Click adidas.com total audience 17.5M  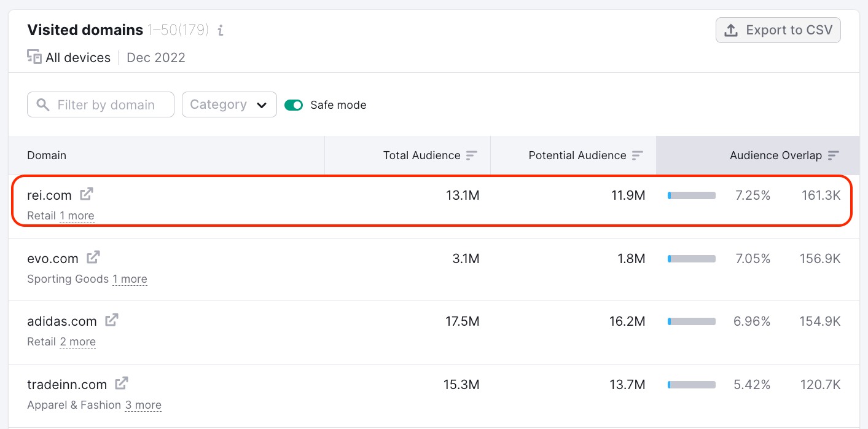point(463,321)
